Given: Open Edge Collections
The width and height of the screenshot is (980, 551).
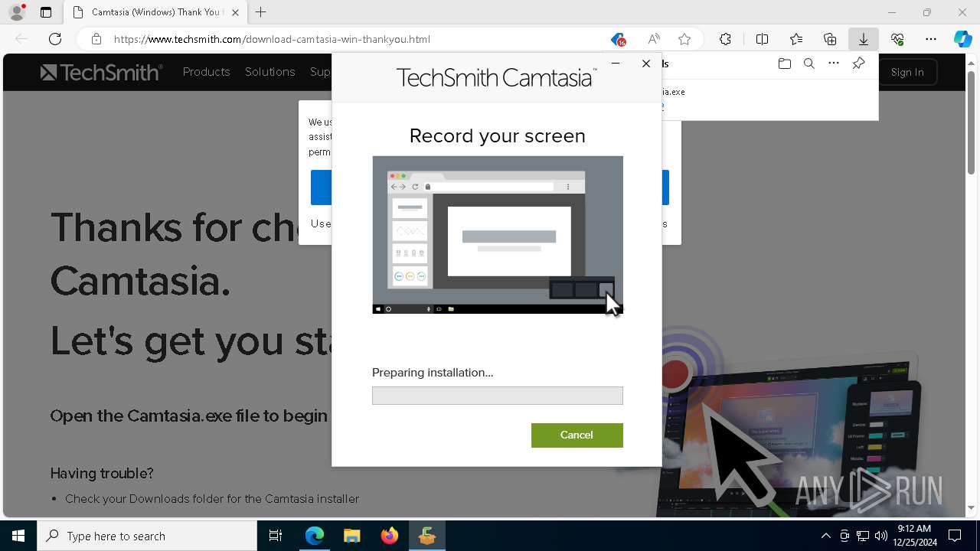Looking at the screenshot, I should 830,39.
